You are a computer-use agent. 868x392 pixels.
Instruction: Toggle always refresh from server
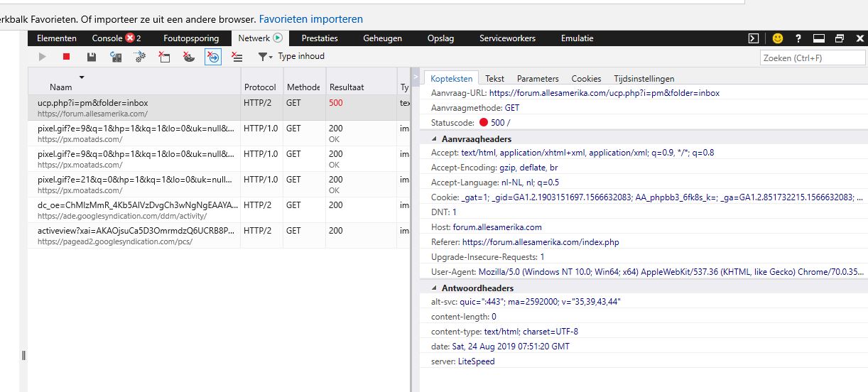click(115, 57)
